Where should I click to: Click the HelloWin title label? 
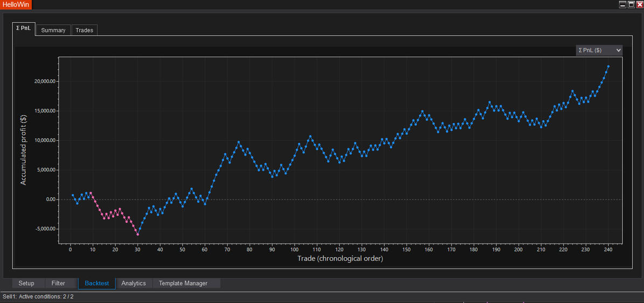(16, 4)
